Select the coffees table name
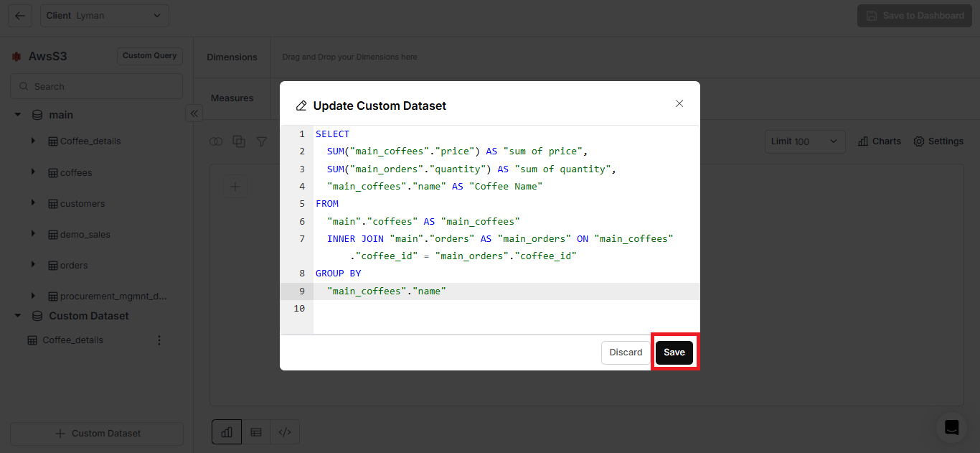 [76, 173]
